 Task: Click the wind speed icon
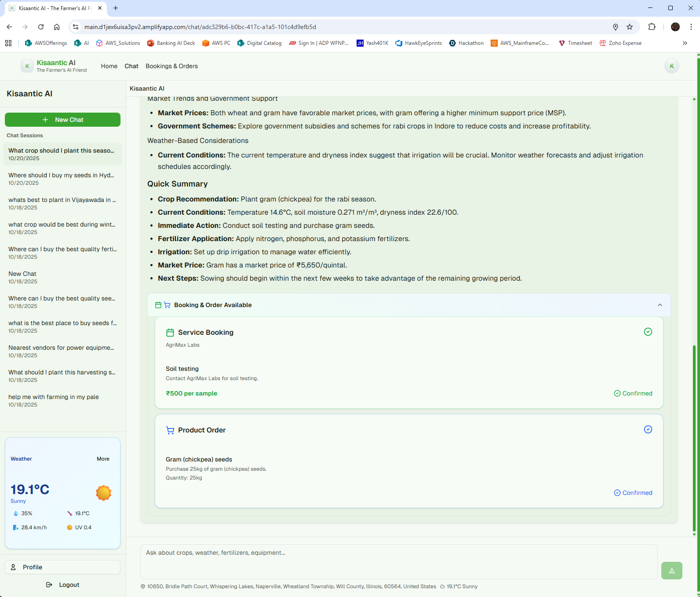tap(16, 527)
